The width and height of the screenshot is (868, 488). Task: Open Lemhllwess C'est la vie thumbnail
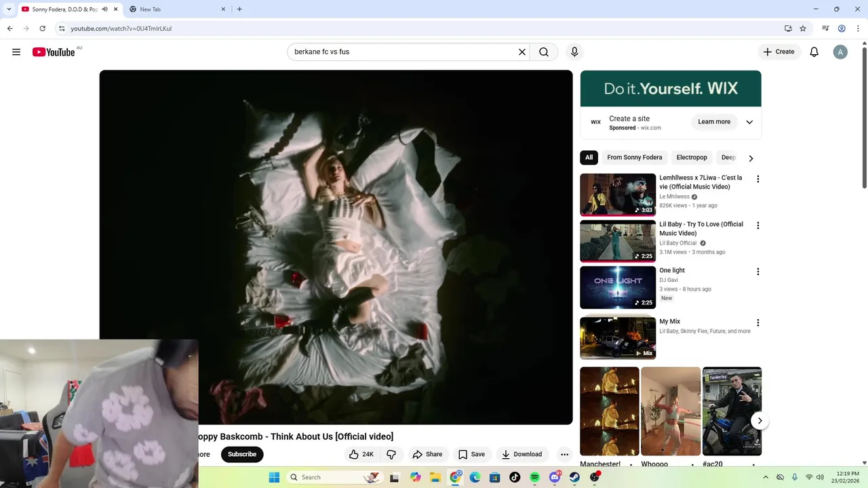coord(618,195)
